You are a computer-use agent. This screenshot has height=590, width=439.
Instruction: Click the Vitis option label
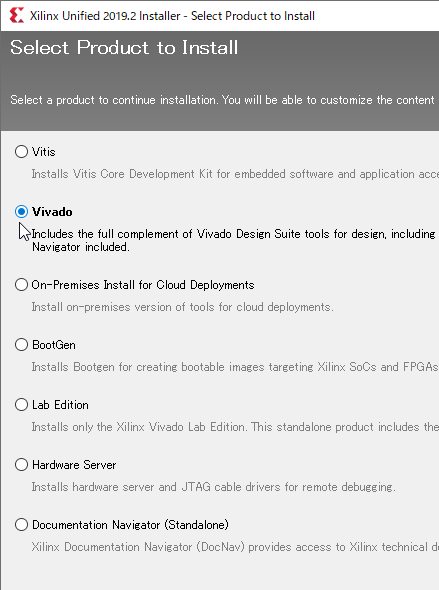point(44,152)
